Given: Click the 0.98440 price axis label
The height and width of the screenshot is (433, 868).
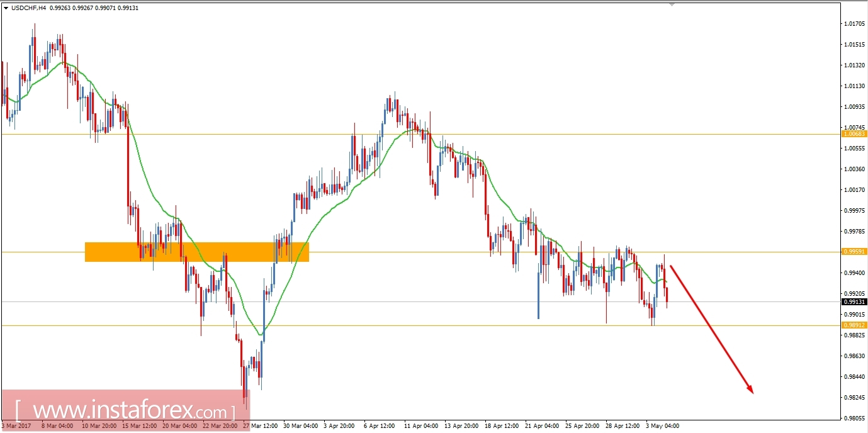Looking at the screenshot, I should coord(855,377).
